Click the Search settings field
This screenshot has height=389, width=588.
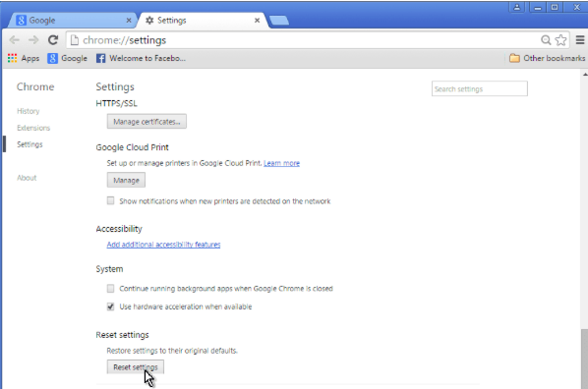[x=480, y=88]
